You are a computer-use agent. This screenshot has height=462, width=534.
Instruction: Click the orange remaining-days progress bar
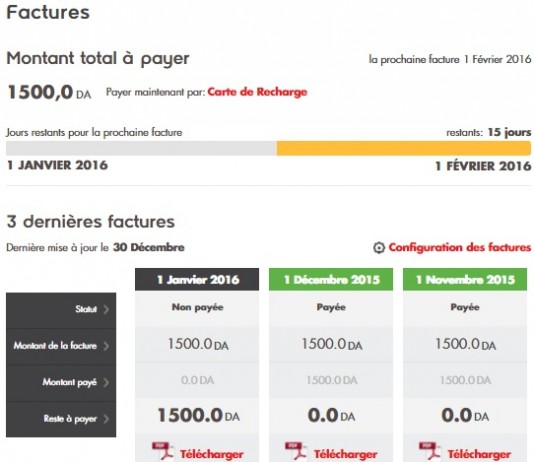[x=404, y=148]
